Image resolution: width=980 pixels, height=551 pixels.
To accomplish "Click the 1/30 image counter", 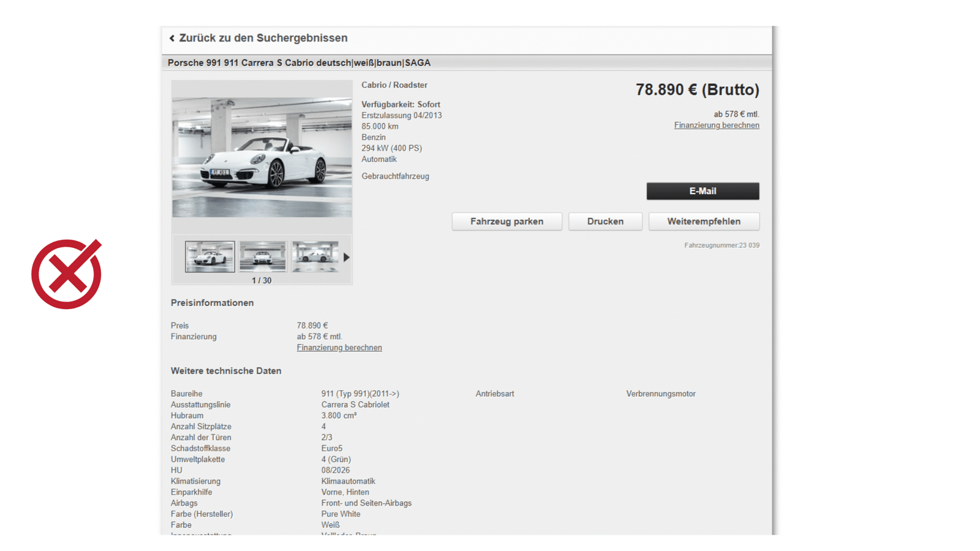I will (x=261, y=280).
